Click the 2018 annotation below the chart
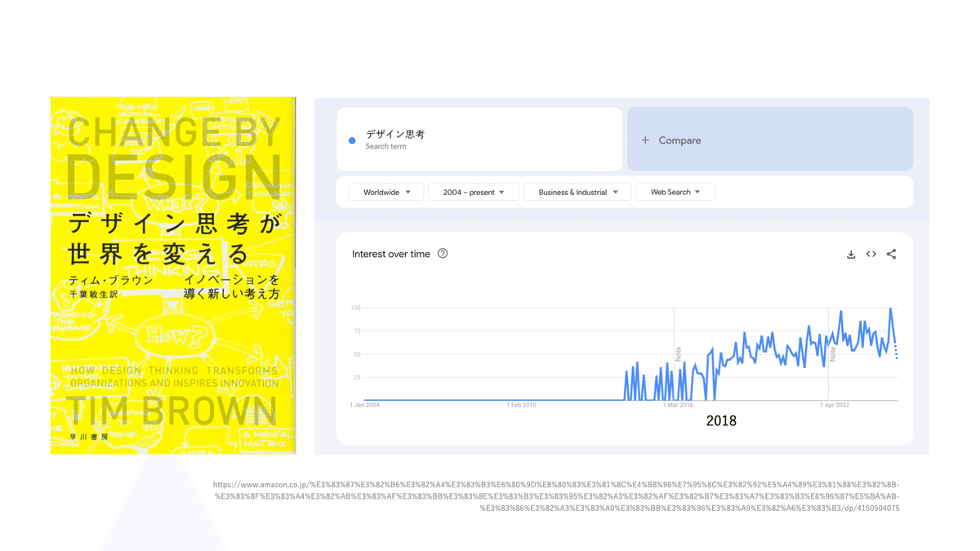 [x=721, y=420]
